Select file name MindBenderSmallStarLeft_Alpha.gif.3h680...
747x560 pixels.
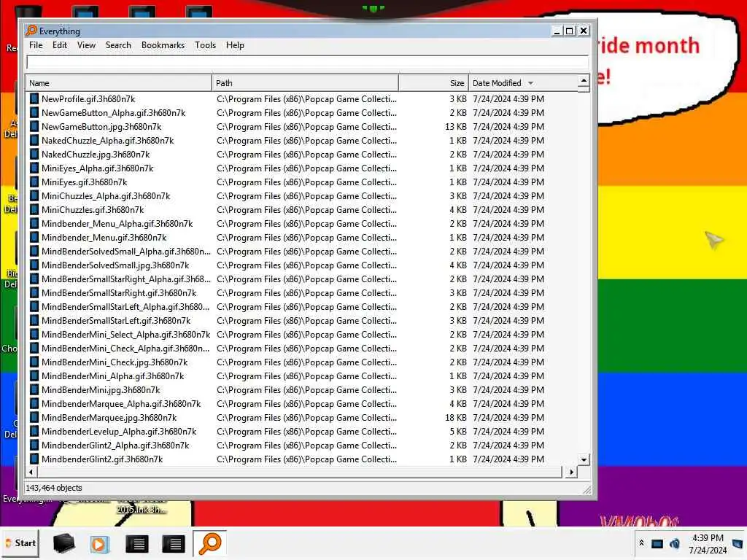(x=125, y=307)
